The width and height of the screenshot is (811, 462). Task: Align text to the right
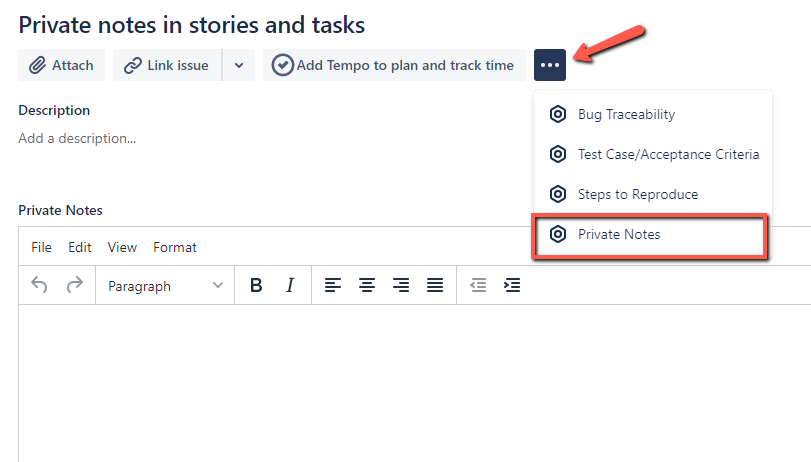point(401,286)
